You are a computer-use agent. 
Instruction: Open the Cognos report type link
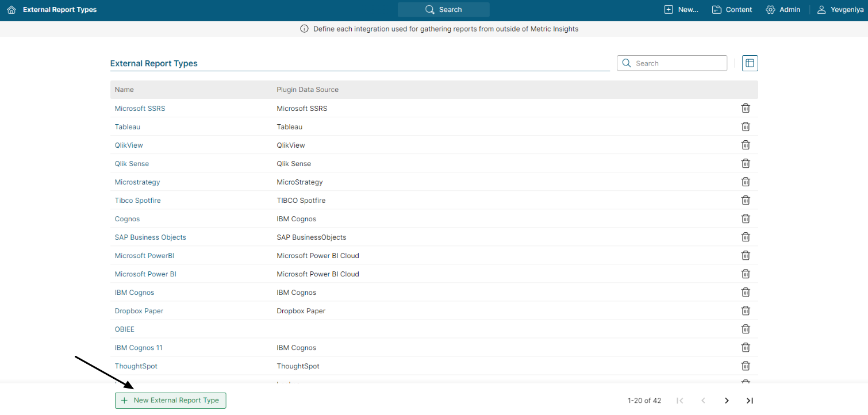click(127, 218)
